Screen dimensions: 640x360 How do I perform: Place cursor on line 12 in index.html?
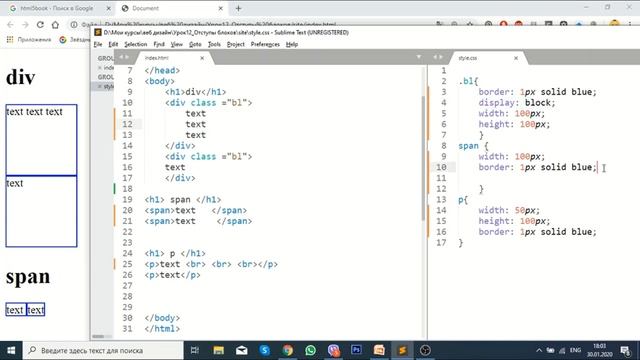(195, 124)
